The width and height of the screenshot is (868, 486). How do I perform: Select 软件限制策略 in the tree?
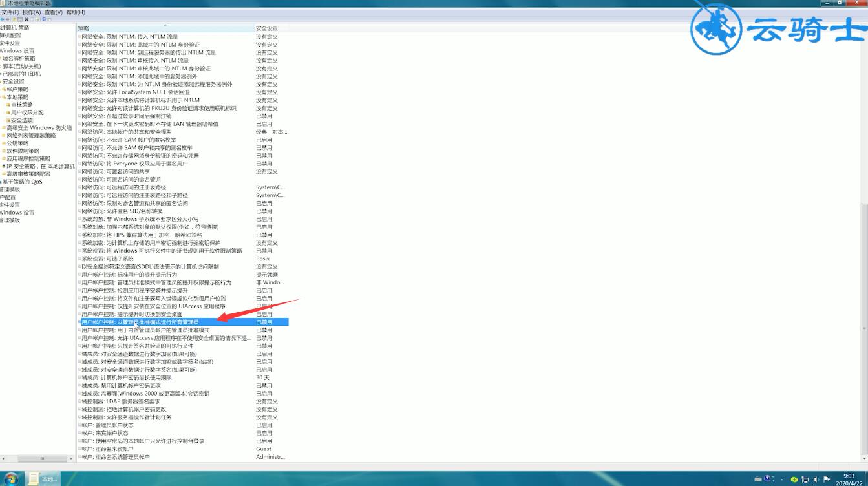pyautogui.click(x=23, y=151)
